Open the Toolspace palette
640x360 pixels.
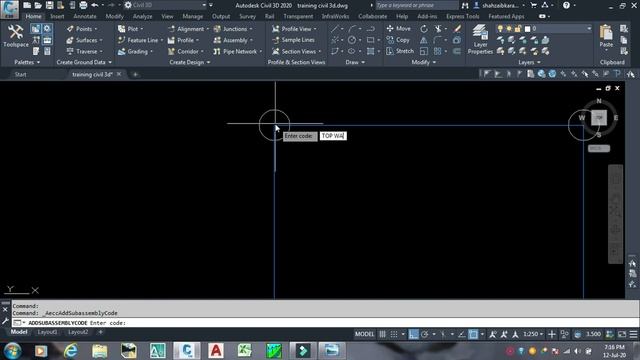coord(16,36)
